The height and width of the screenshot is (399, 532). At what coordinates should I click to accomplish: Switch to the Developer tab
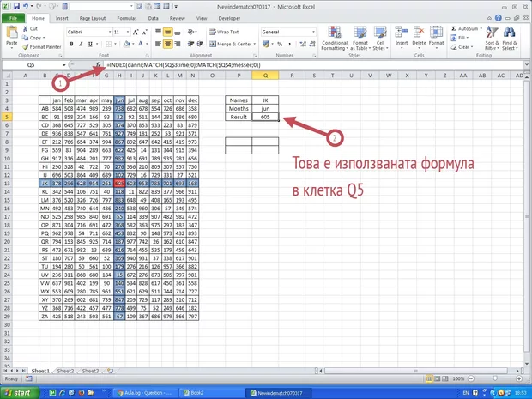(229, 18)
